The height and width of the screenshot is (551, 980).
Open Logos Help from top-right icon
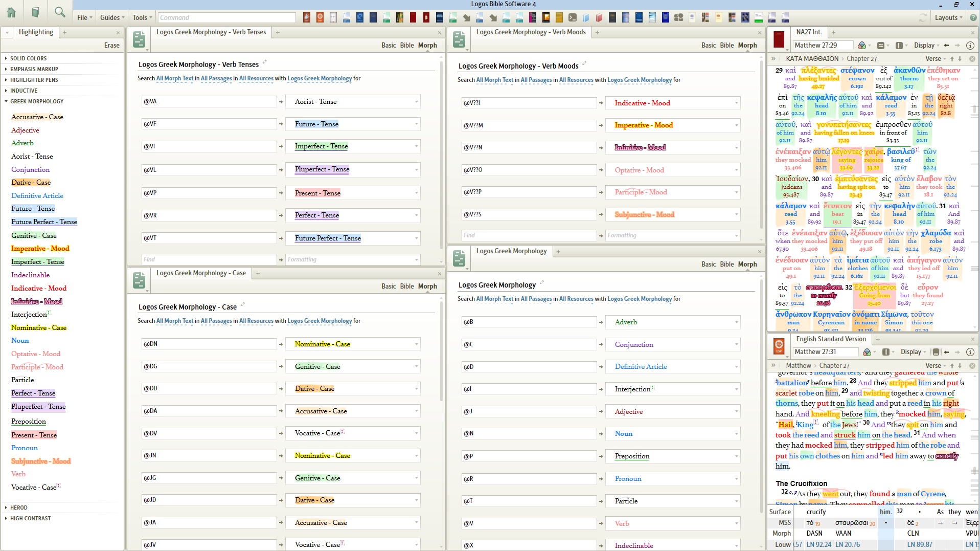973,17
